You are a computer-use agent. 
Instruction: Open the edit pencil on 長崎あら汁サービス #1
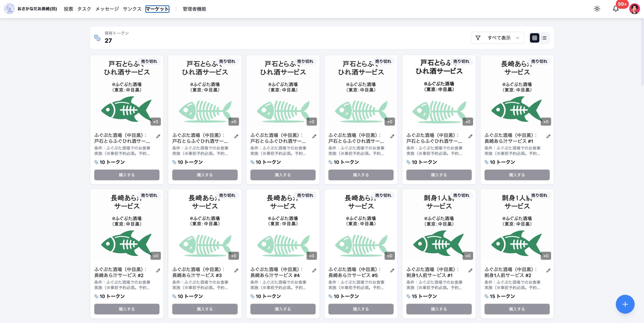tap(549, 136)
